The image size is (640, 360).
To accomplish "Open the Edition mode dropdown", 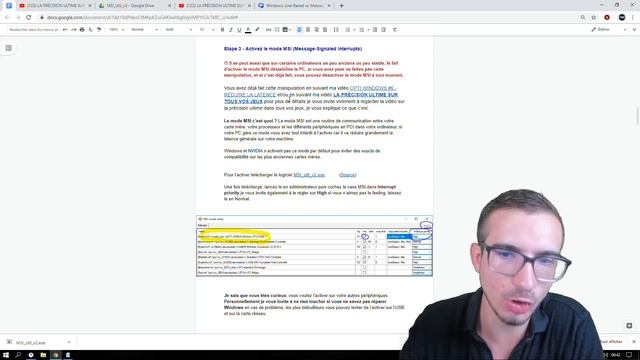I will tap(608, 30).
